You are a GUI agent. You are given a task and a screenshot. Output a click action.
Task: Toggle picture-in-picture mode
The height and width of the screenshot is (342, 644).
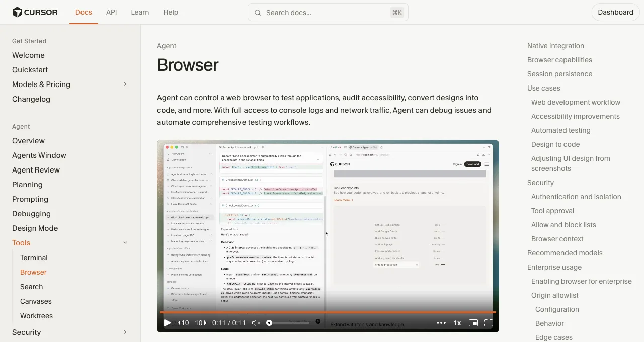[473, 323]
